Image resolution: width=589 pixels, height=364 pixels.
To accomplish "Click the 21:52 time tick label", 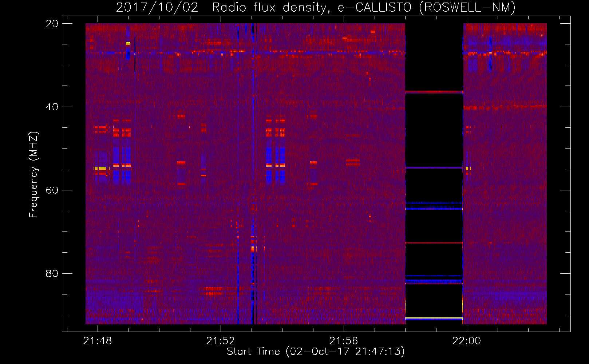I will [x=220, y=341].
